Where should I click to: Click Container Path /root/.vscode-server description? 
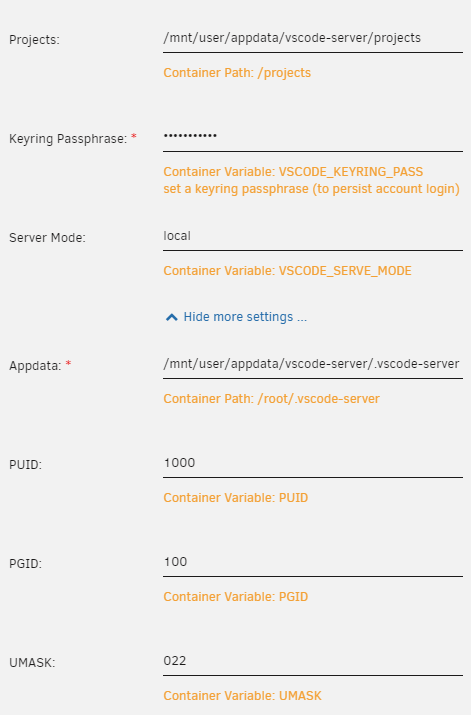tap(271, 399)
